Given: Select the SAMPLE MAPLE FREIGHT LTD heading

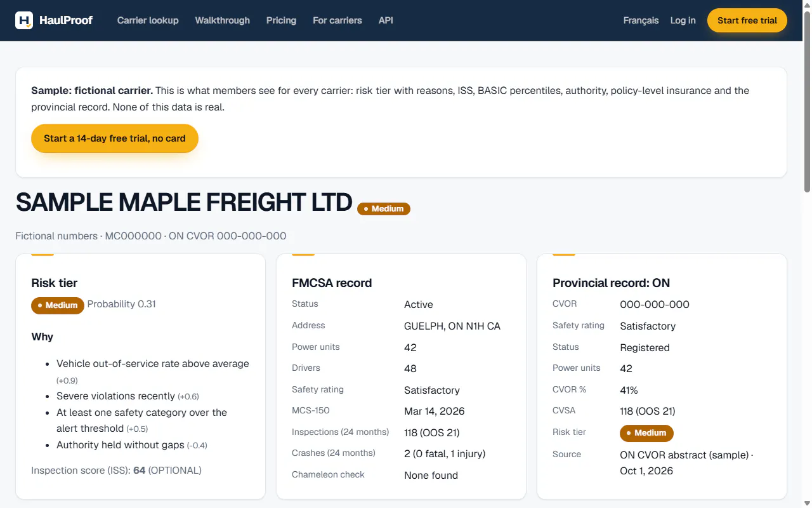Looking at the screenshot, I should [184, 202].
